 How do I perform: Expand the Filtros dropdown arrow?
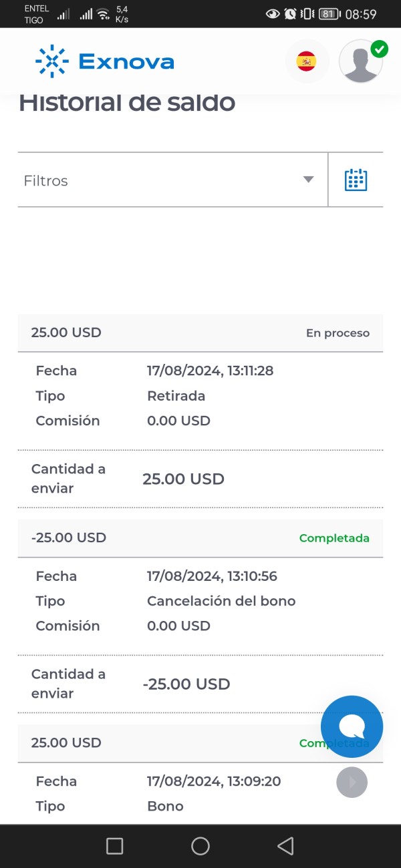point(308,180)
